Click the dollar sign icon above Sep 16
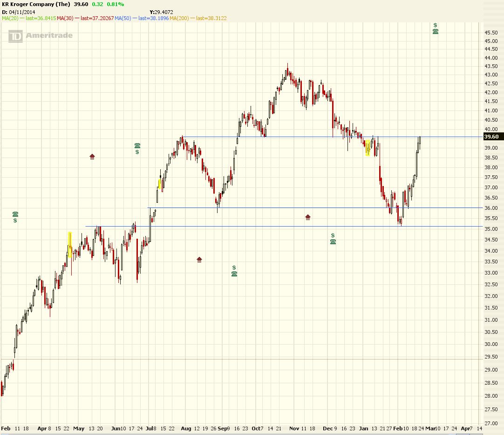Screen dimensions: 504x435 234,268
